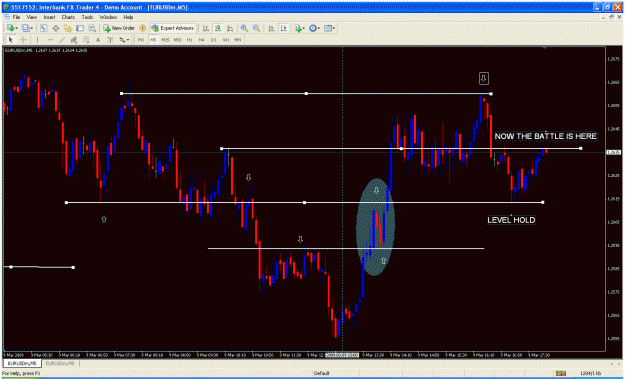Open the Templates icon
The image size is (625, 379).
point(328,28)
